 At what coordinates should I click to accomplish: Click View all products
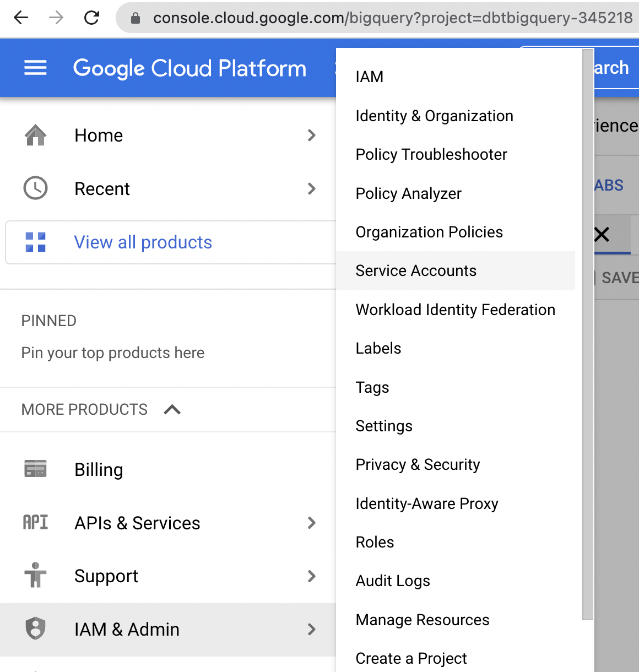click(171, 242)
